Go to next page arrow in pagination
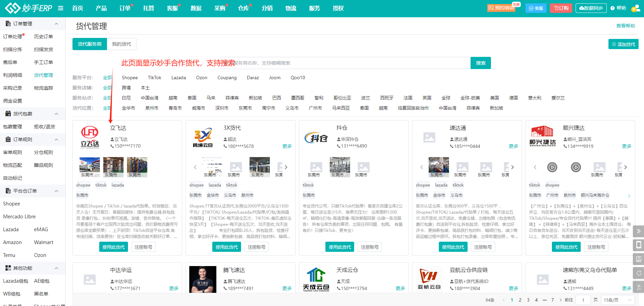This screenshot has height=306, width=644. pyautogui.click(x=561, y=300)
